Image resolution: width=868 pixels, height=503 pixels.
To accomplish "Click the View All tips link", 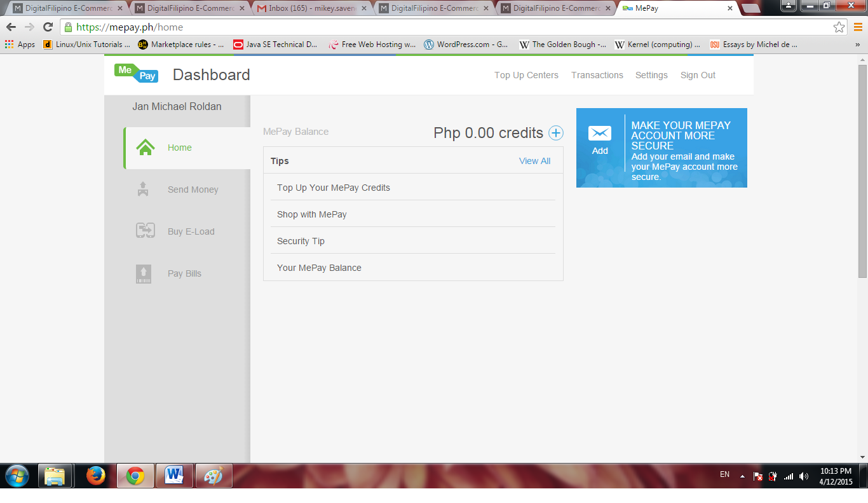I will (534, 161).
